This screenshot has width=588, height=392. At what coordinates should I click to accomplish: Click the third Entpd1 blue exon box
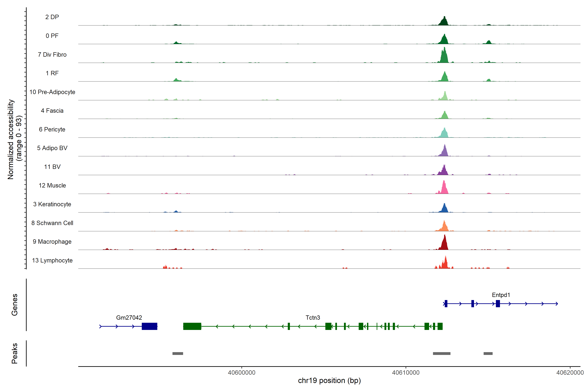498,303
